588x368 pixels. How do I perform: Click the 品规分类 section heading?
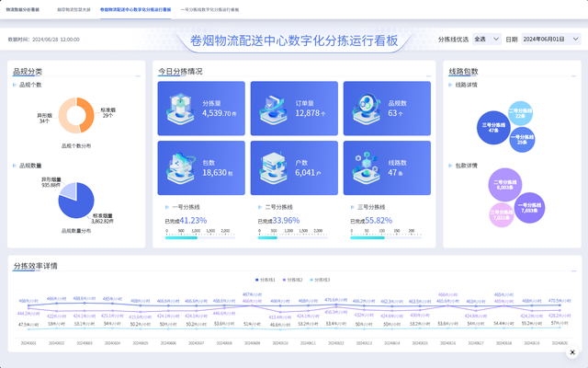(28, 72)
